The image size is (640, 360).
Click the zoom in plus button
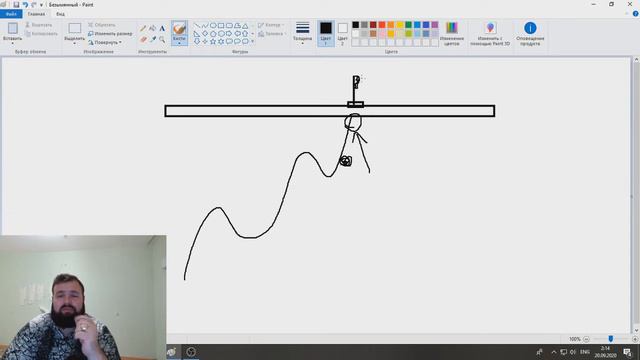click(x=635, y=339)
